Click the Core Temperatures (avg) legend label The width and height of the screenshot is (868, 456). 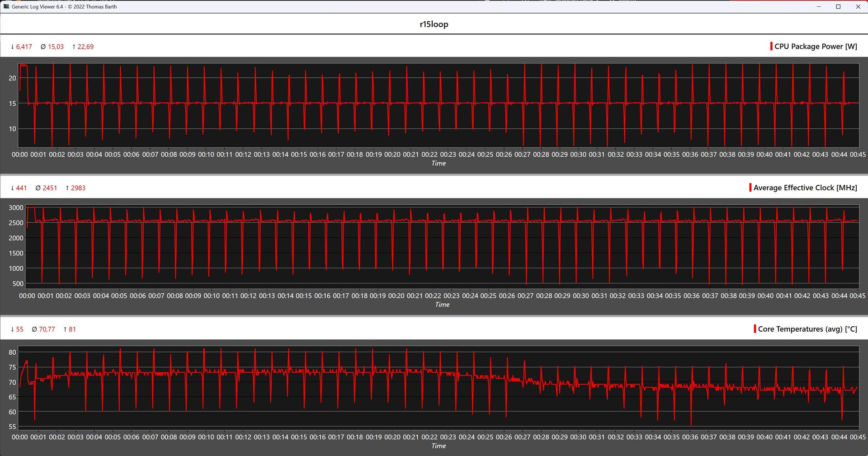pyautogui.click(x=807, y=329)
